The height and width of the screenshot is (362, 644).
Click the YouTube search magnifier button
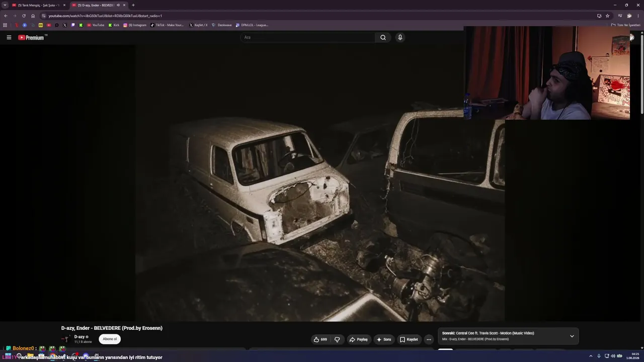point(383,37)
